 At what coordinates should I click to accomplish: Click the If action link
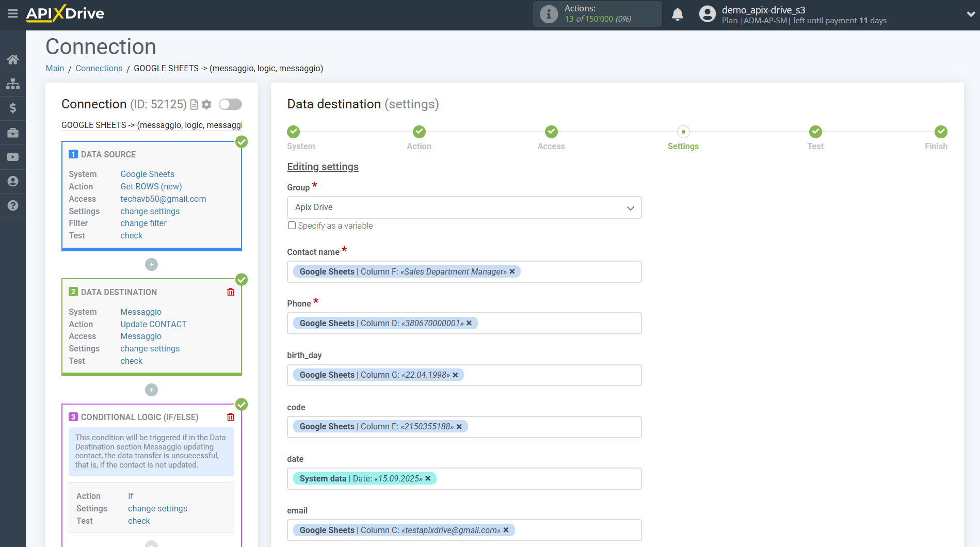pyautogui.click(x=131, y=496)
